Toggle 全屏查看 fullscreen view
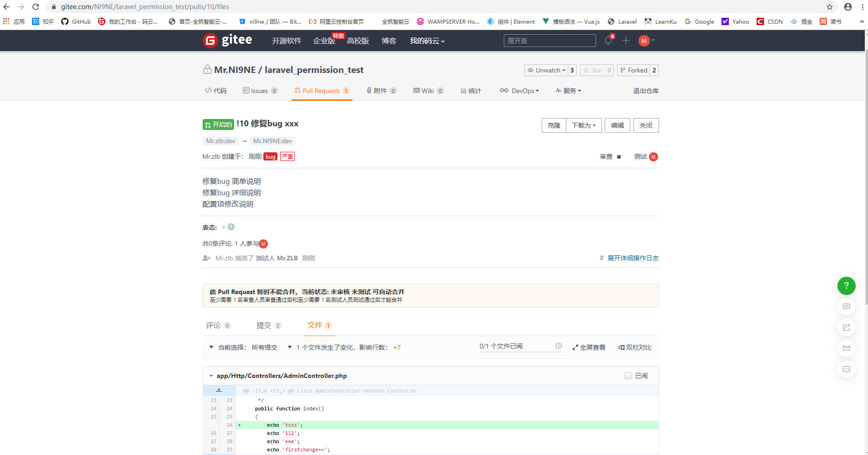The height and width of the screenshot is (455, 868). [589, 347]
